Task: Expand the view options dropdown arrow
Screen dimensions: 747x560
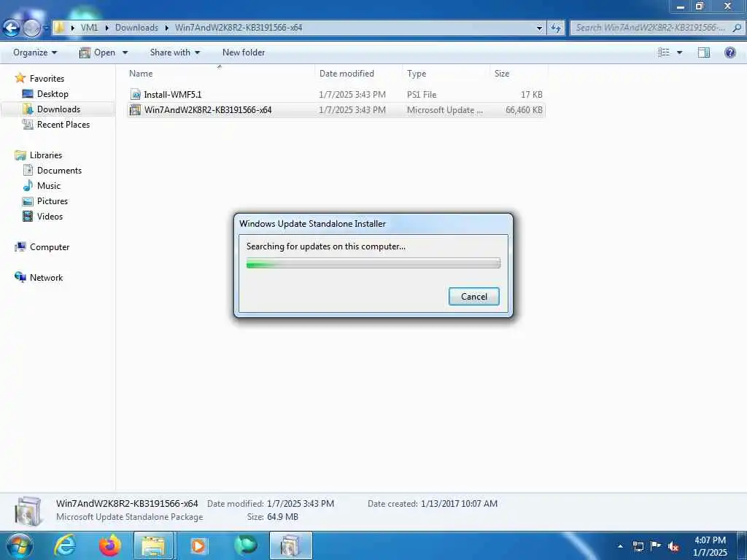Action: click(679, 52)
